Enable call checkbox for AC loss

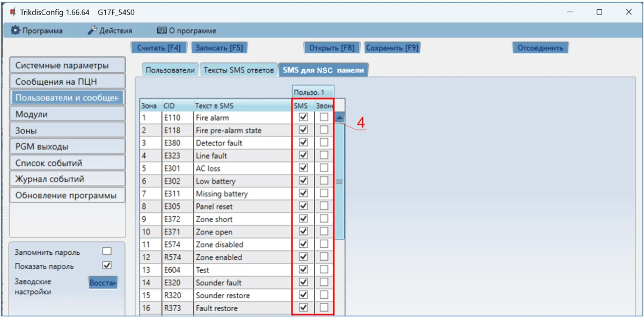324,168
